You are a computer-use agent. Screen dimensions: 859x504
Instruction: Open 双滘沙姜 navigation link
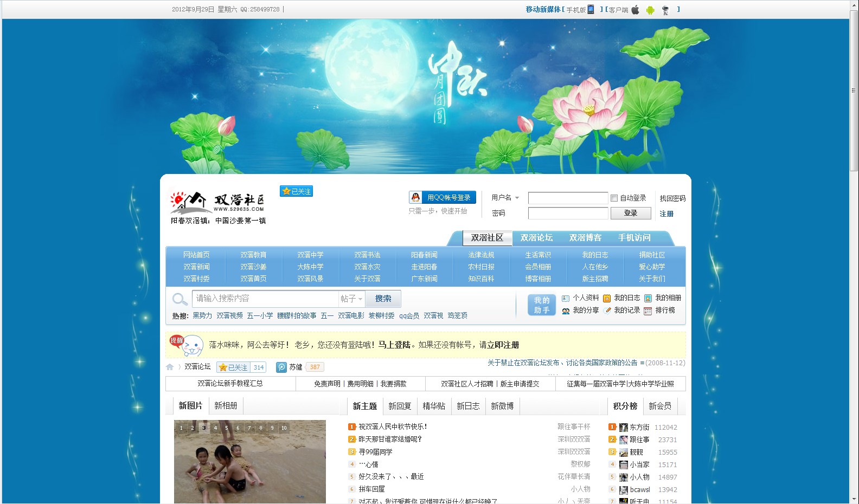click(x=253, y=267)
